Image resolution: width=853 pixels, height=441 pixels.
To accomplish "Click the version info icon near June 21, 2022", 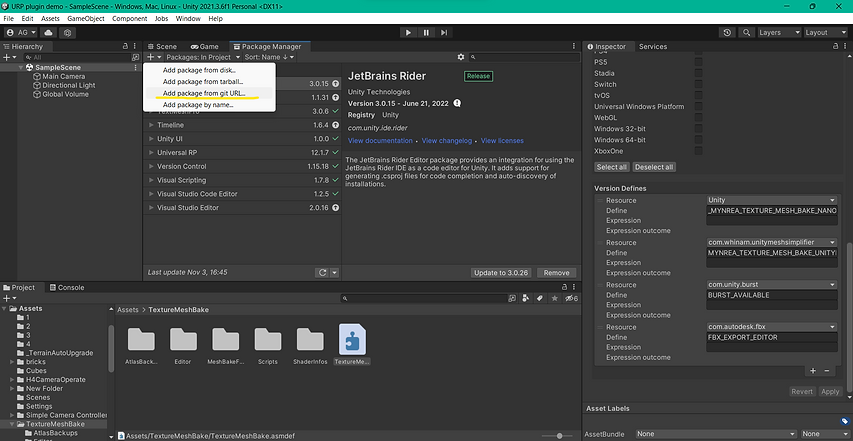I will click(458, 103).
